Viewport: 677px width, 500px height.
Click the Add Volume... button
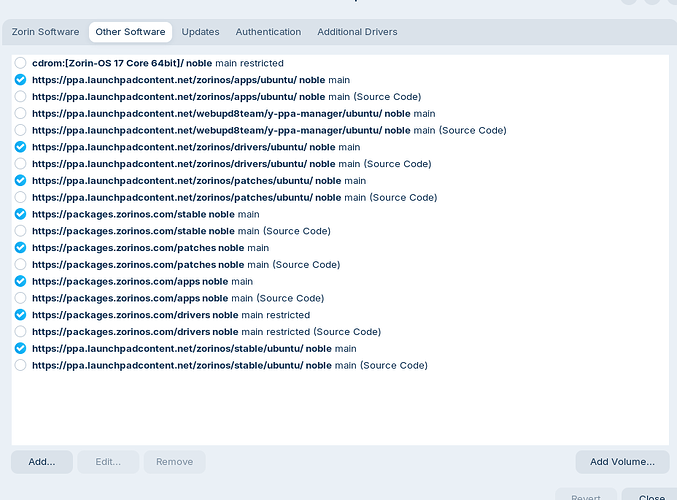(x=622, y=462)
